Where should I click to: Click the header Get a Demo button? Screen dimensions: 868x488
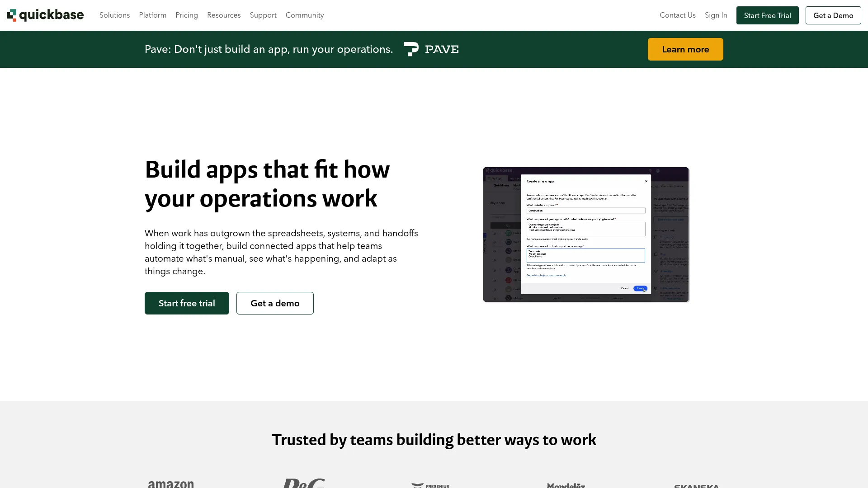coord(833,15)
